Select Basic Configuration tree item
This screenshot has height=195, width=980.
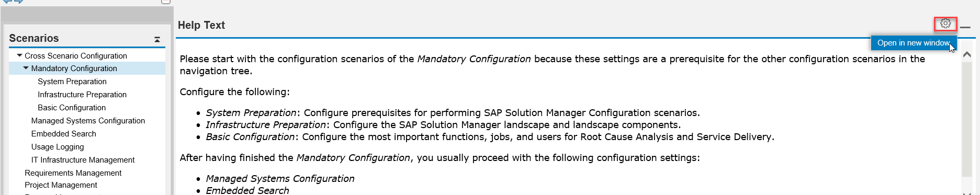72,108
